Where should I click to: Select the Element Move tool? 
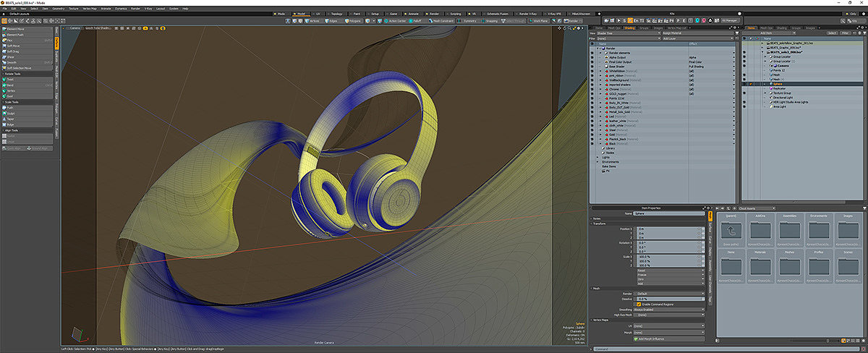(16, 28)
